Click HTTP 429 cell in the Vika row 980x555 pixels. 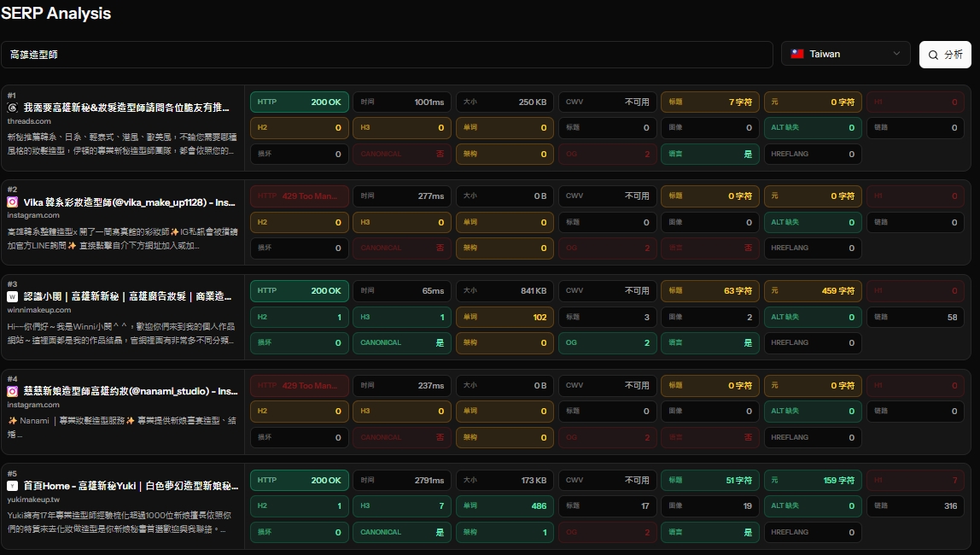click(300, 196)
